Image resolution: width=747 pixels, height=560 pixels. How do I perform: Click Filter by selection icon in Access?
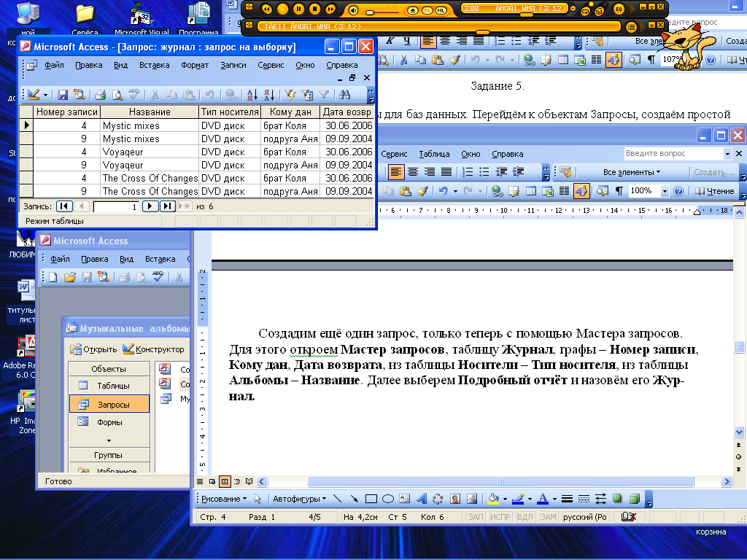coord(290,95)
